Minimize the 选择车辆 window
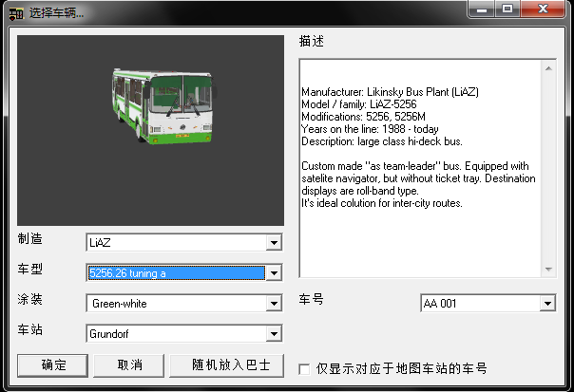This screenshot has width=574, height=392. pyautogui.click(x=482, y=9)
